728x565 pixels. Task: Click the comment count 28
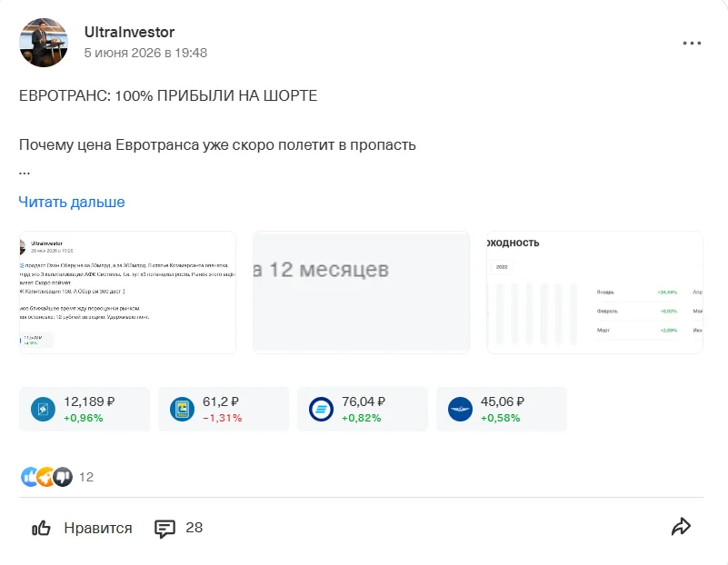194,528
